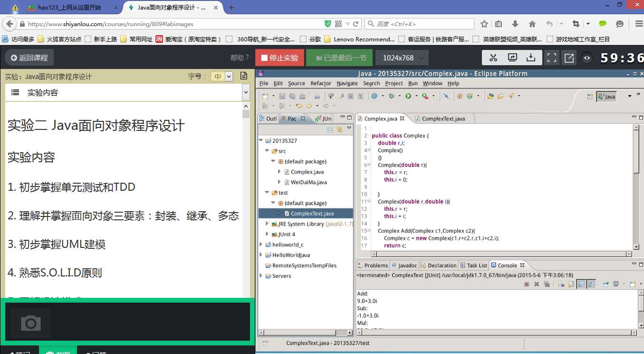Expand the JRE System Library node
The image size is (644, 354).
267,224
